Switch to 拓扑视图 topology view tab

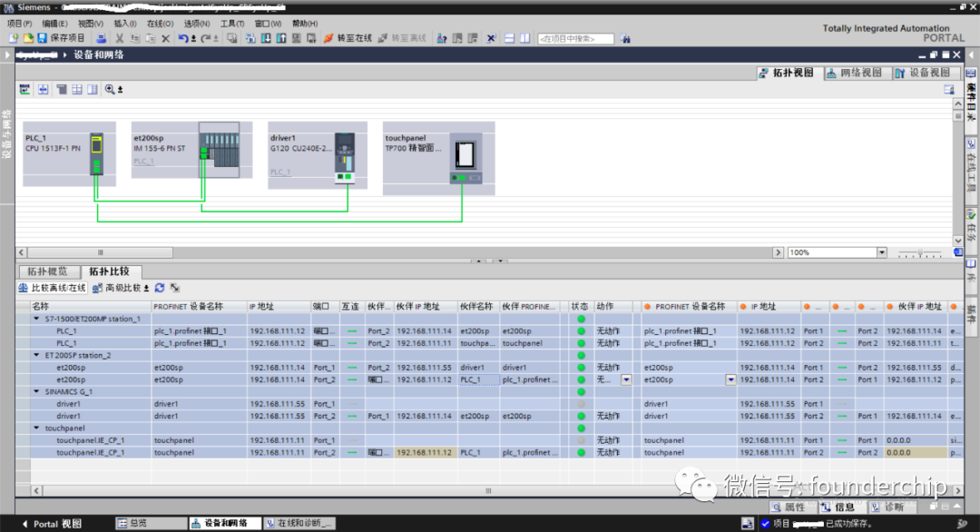[x=788, y=73]
